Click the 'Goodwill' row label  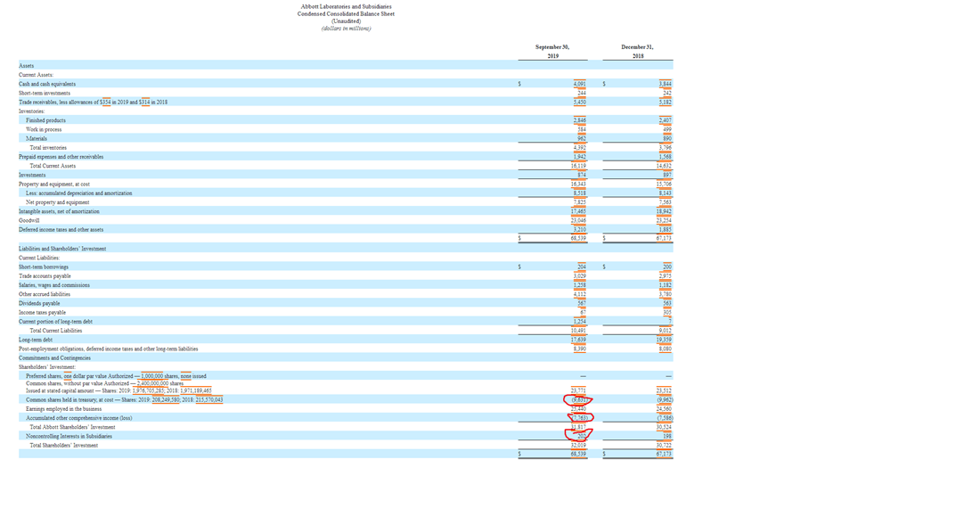29,220
